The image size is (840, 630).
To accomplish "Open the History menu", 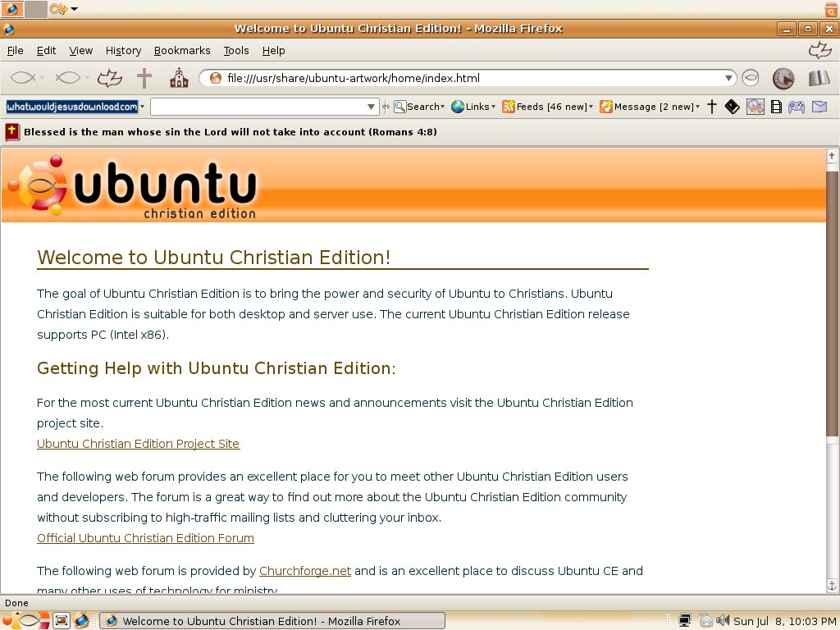I will [x=123, y=50].
